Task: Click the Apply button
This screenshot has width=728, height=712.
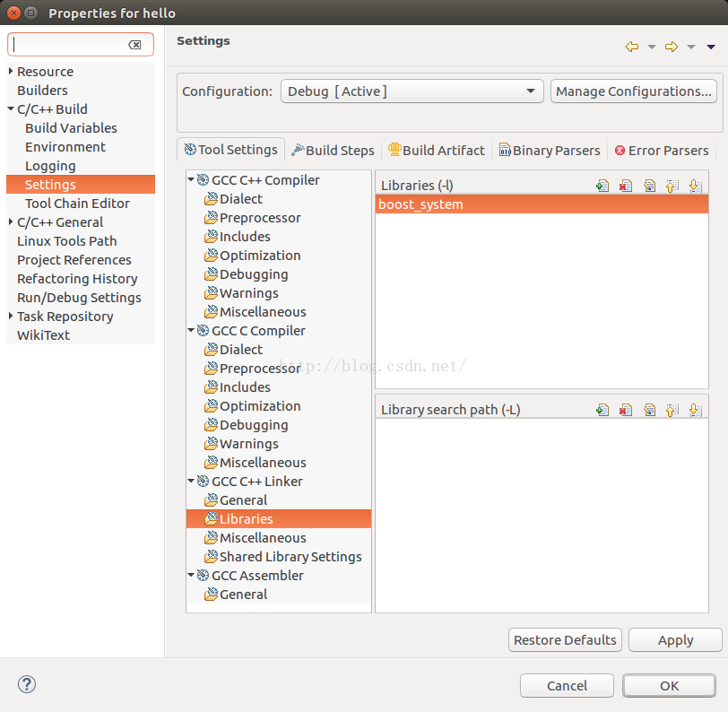Action: click(675, 640)
